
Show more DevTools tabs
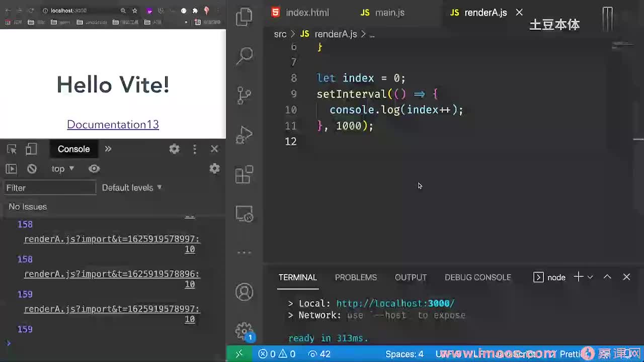(x=108, y=149)
